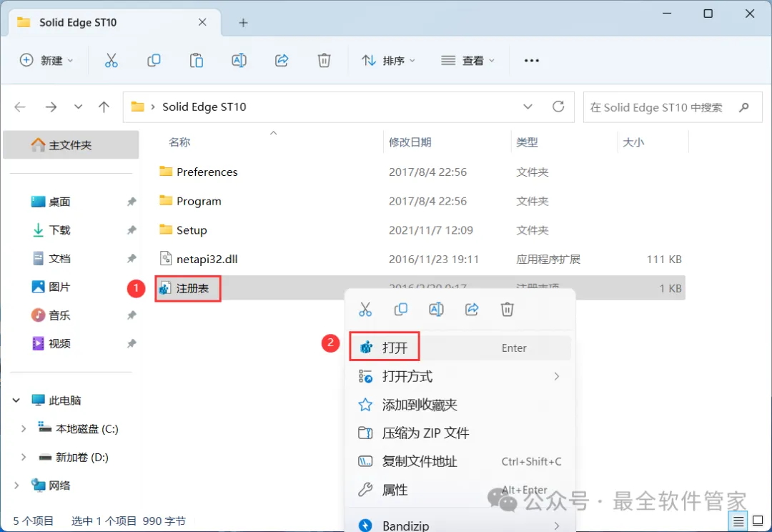Unpin 下载 using its pin icon
Image resolution: width=772 pixels, height=532 pixels.
[132, 230]
